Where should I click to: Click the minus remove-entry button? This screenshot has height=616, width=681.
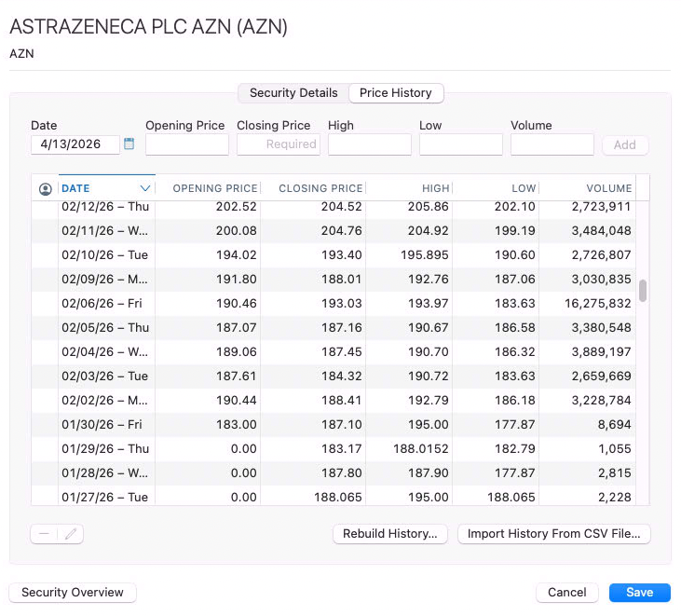[x=44, y=533]
